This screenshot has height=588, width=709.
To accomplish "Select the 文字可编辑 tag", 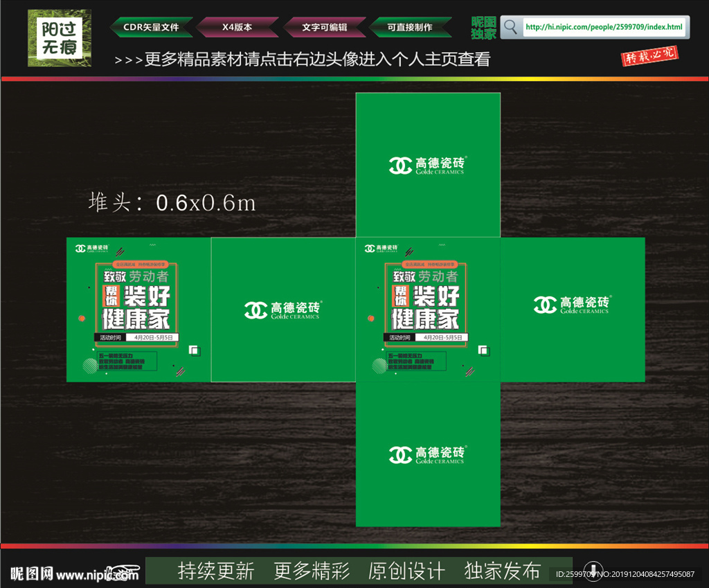I will coord(325,27).
